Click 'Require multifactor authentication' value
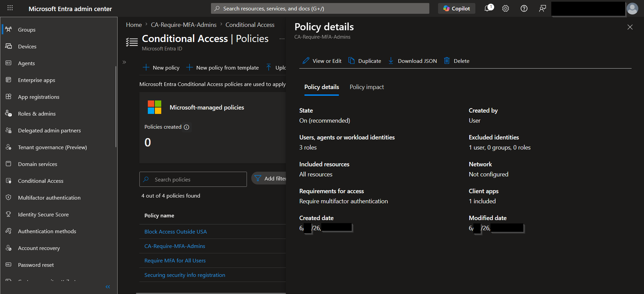The image size is (644, 294). tap(344, 201)
